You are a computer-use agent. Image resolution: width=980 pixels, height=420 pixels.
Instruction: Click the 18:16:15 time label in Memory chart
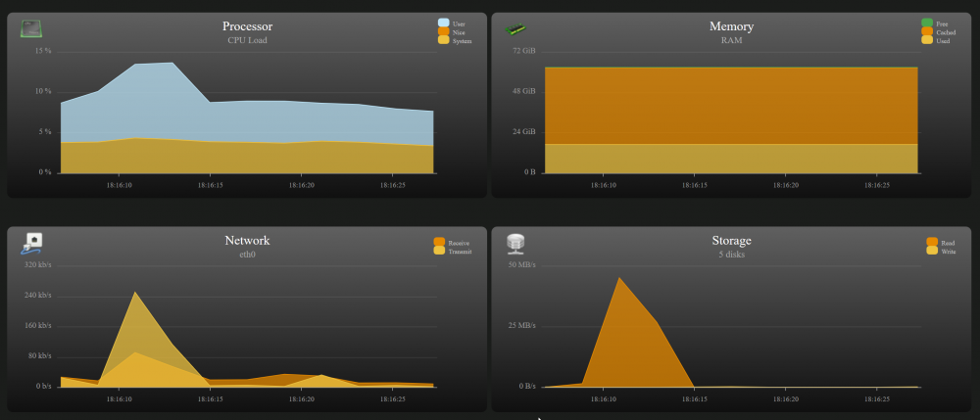(x=695, y=185)
